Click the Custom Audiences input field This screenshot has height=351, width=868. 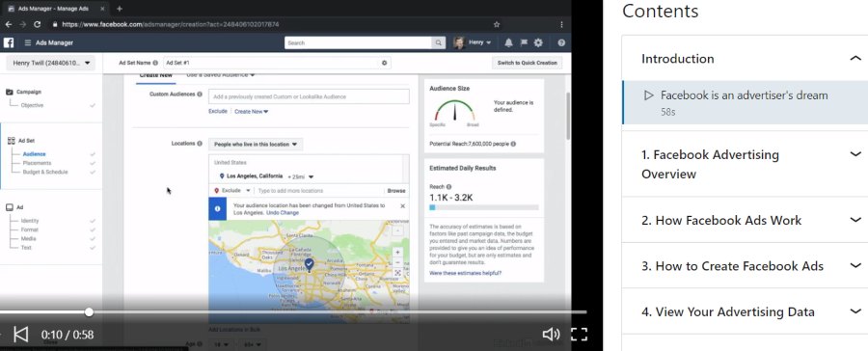pos(309,96)
